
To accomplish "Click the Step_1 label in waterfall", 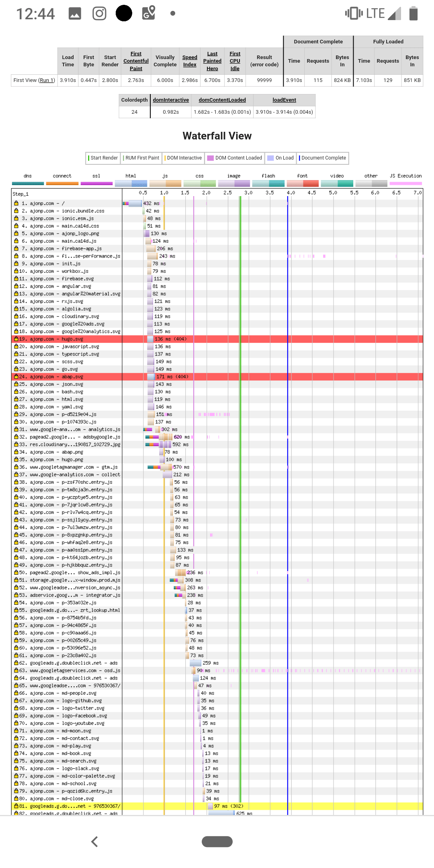I will (x=20, y=194).
